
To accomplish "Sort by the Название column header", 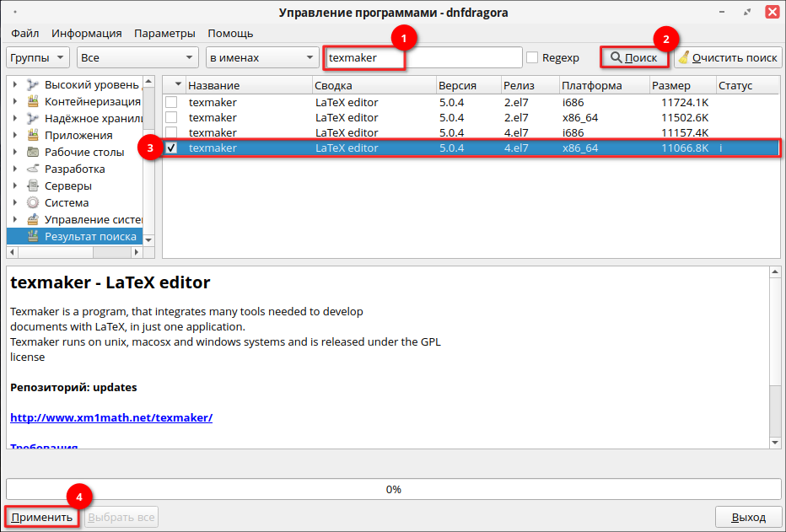I will [249, 85].
